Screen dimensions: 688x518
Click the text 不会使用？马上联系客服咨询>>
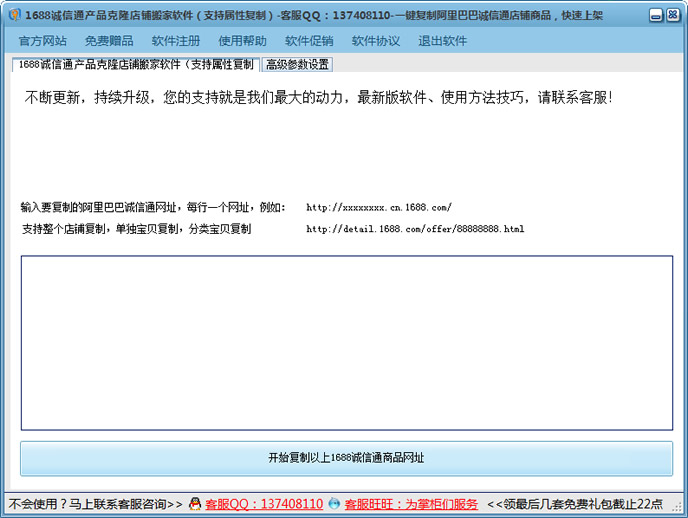95,504
